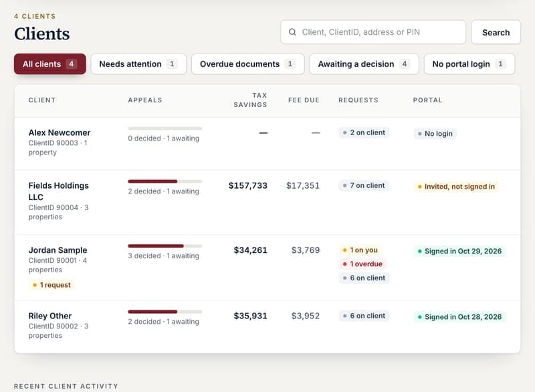Click ClientID 90004 · 3 properties text
535x392 pixels.
(x=58, y=212)
